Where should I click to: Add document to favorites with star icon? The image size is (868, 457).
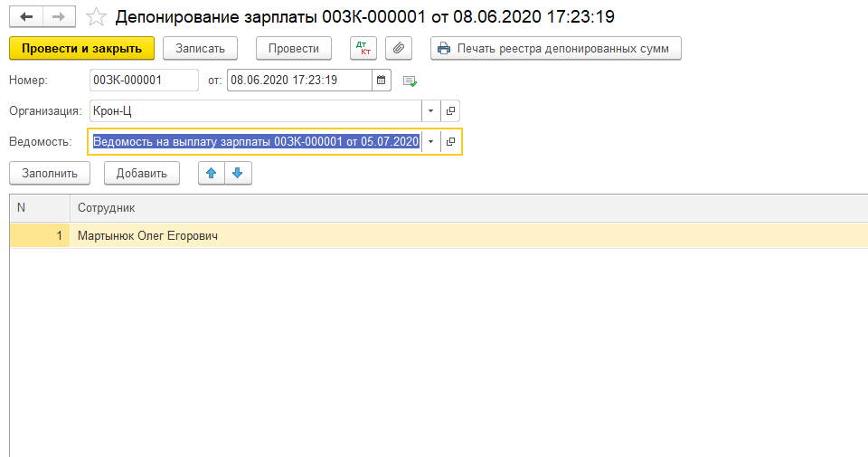click(x=95, y=17)
